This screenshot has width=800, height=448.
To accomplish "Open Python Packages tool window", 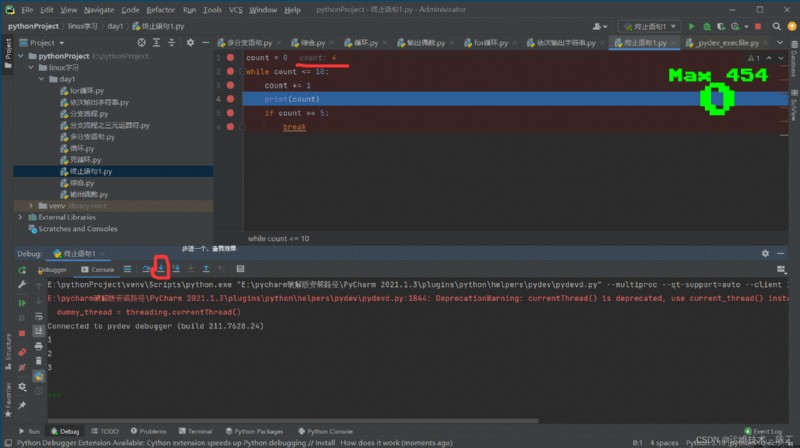I will [x=255, y=432].
